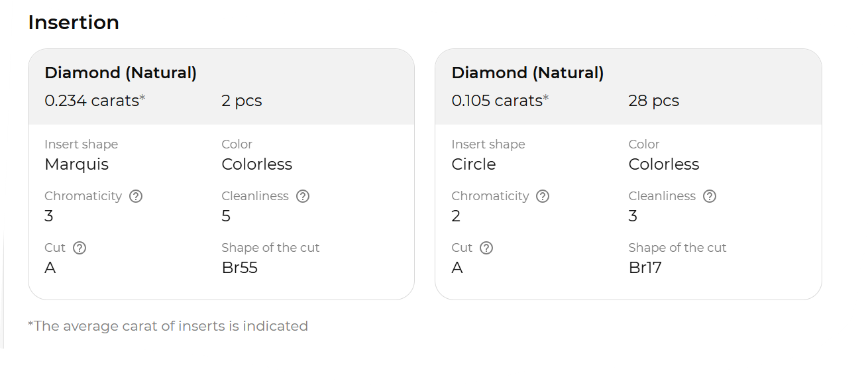Click the 2 pcs quantity text
Screen dimensions: 868x387
pos(242,101)
